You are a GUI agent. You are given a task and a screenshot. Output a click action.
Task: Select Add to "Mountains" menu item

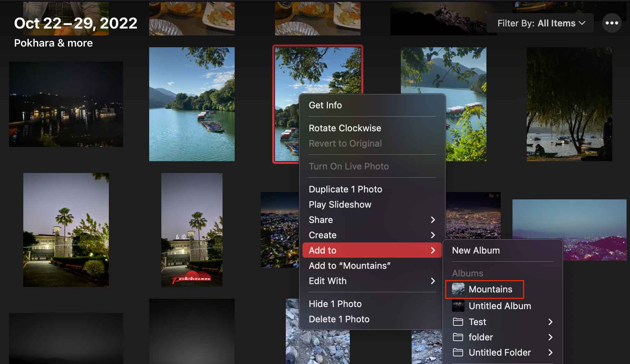point(372,266)
